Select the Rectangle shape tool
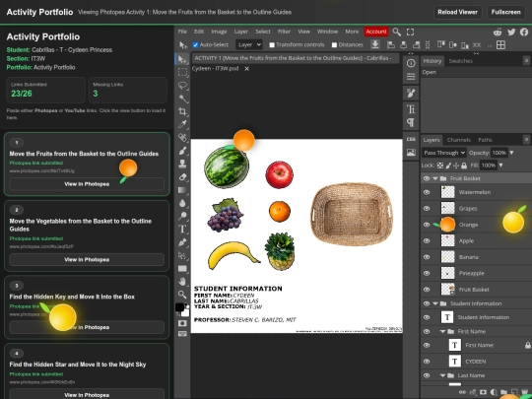The image size is (532, 399). (182, 268)
